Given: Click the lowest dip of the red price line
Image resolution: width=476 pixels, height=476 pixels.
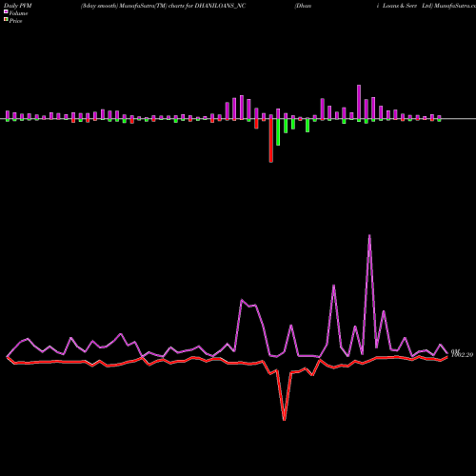Looking at the screenshot, I should tap(284, 420).
